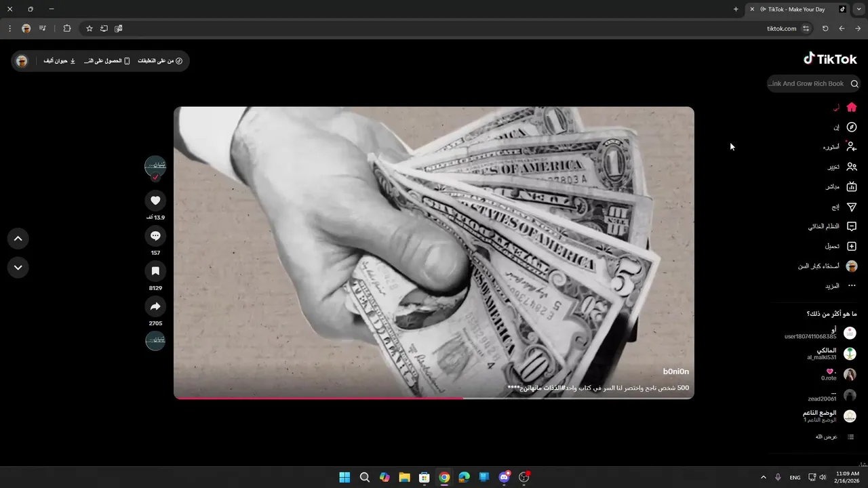Open the clock showing 11:09 AM

coord(848,477)
